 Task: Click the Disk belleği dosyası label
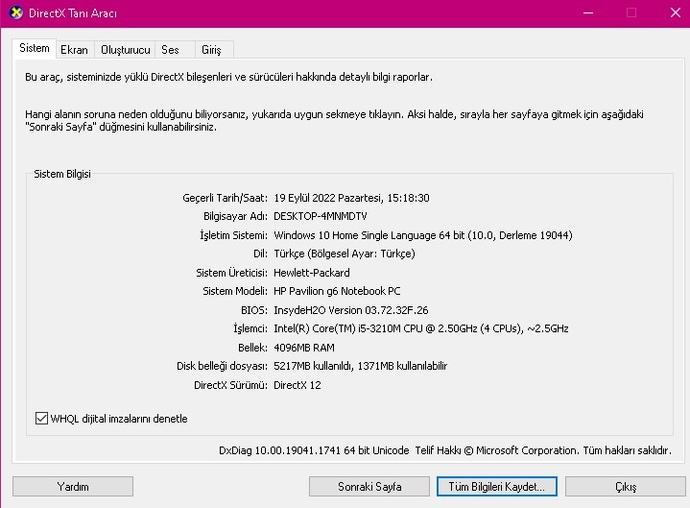[222, 366]
